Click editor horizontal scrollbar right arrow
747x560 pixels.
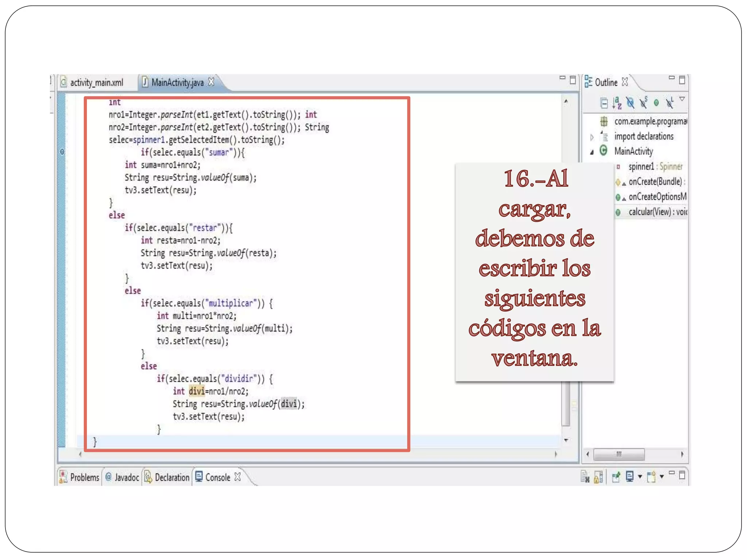point(556,454)
